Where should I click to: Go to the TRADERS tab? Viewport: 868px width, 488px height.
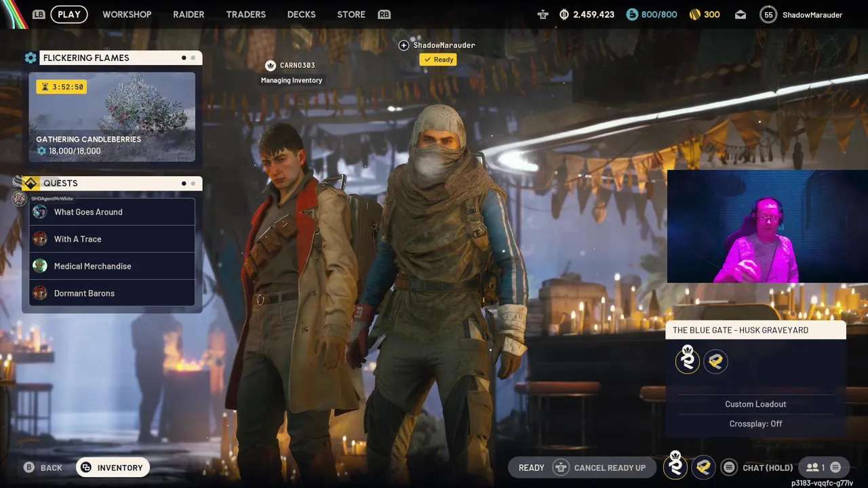tap(245, 14)
